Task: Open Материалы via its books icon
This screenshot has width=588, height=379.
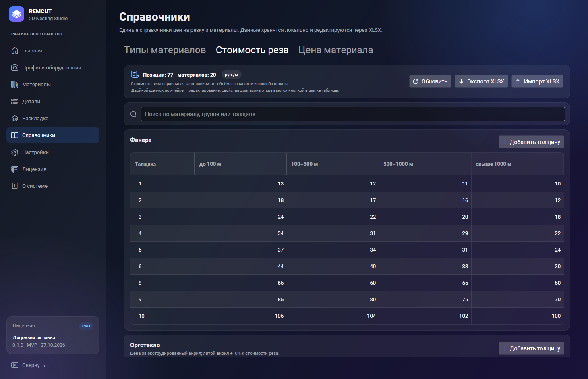Action: pyautogui.click(x=15, y=84)
